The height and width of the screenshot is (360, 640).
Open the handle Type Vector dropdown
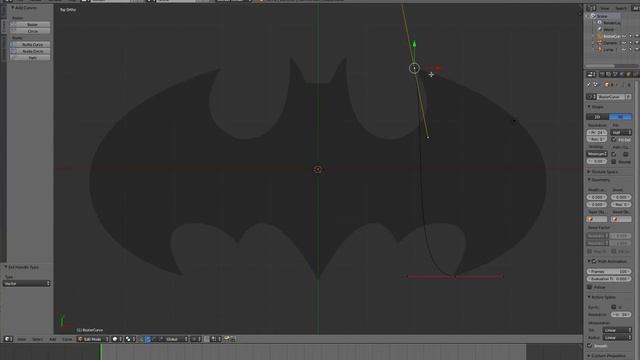coord(27,283)
